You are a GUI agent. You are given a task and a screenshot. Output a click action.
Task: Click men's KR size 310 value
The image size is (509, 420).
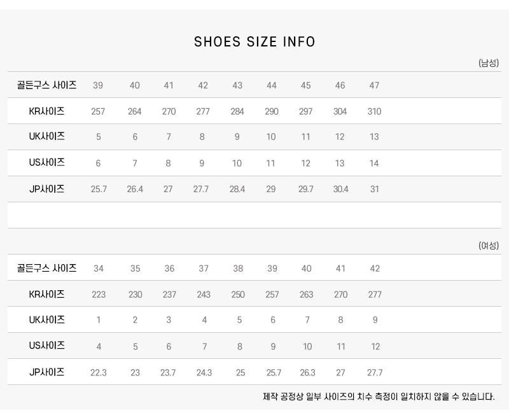(374, 111)
